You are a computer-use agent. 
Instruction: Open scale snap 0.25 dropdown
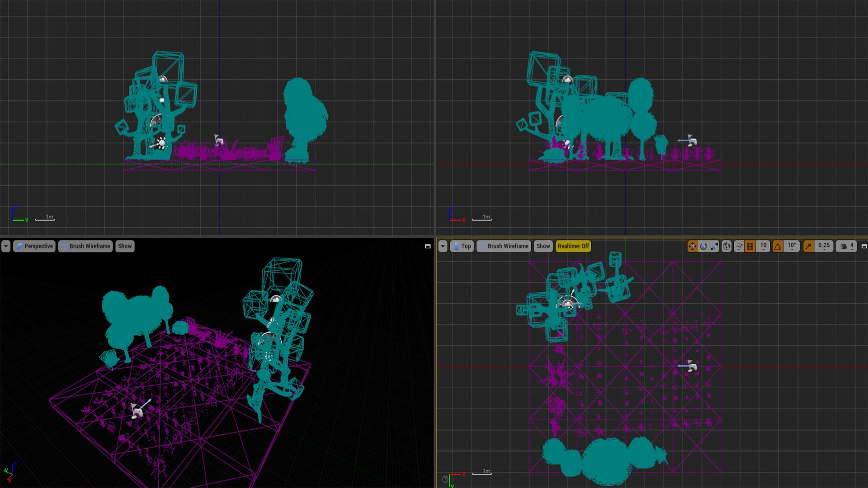[x=824, y=246]
